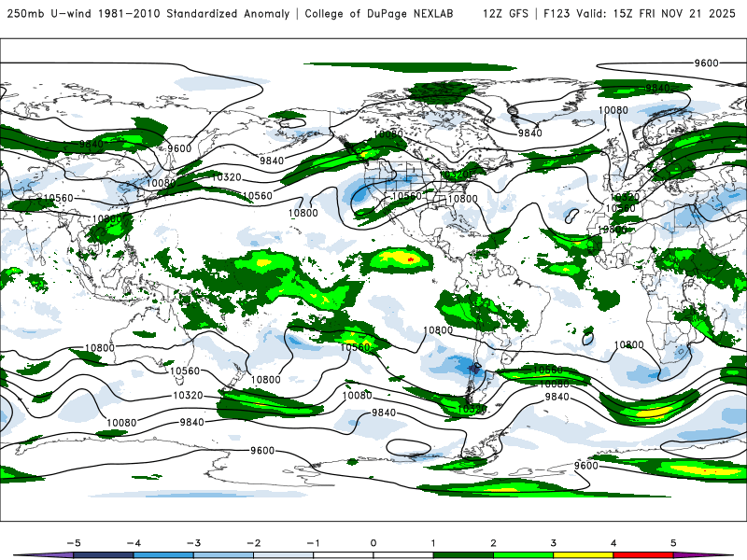Click the '250mb U-wind 1981-2010 Standardized Anomaly' title
This screenshot has width=747, height=560.
(148, 13)
